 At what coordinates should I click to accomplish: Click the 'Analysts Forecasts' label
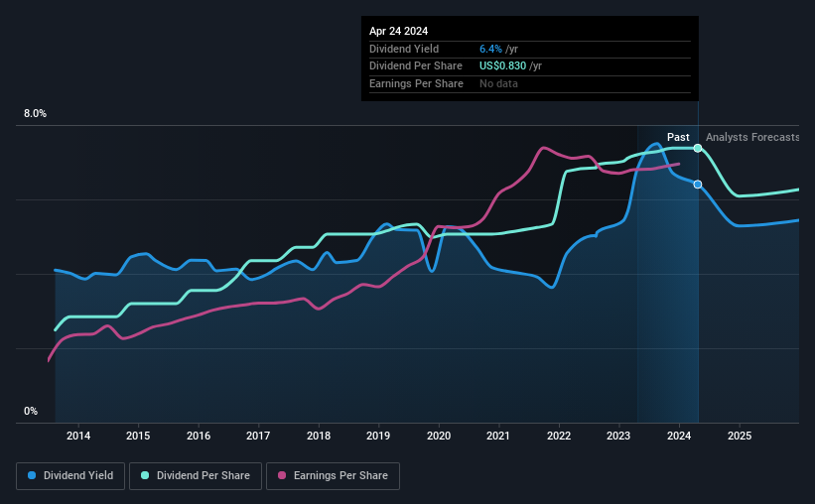coord(752,137)
